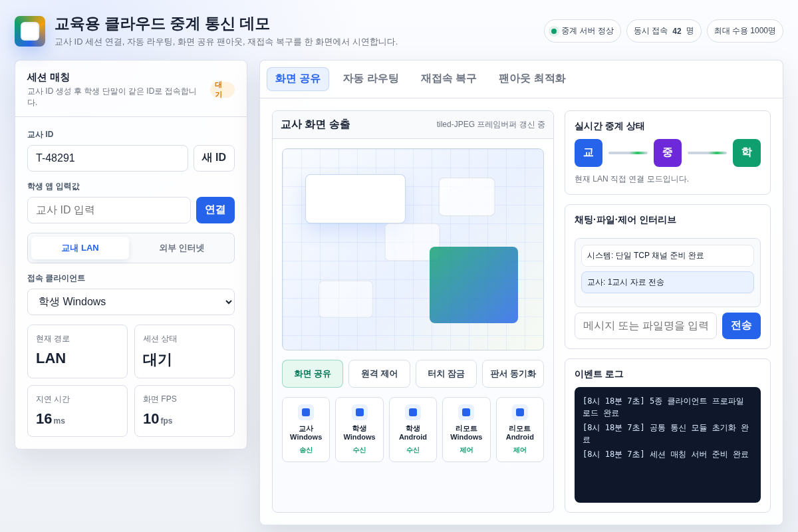This screenshot has width=798, height=532.
Task: Switch network to 외부 인터넷
Action: [182, 248]
